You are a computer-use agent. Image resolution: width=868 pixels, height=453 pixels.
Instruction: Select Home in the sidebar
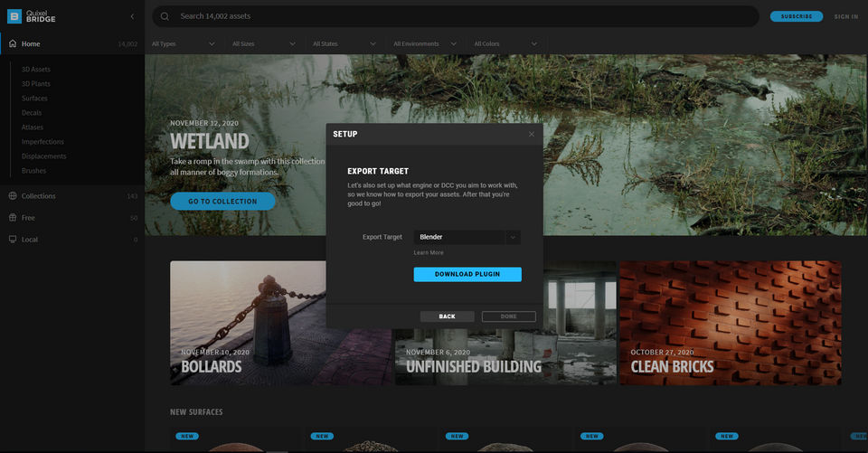tap(72, 43)
